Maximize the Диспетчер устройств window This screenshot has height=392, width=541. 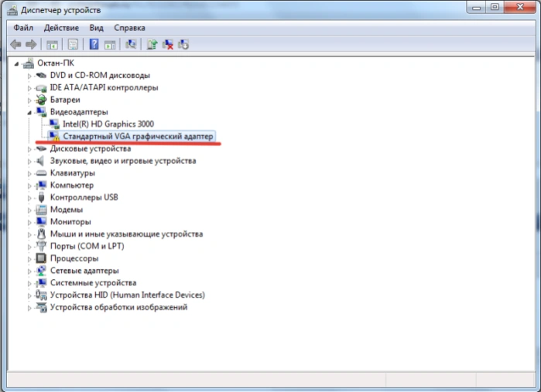pos(495,7)
